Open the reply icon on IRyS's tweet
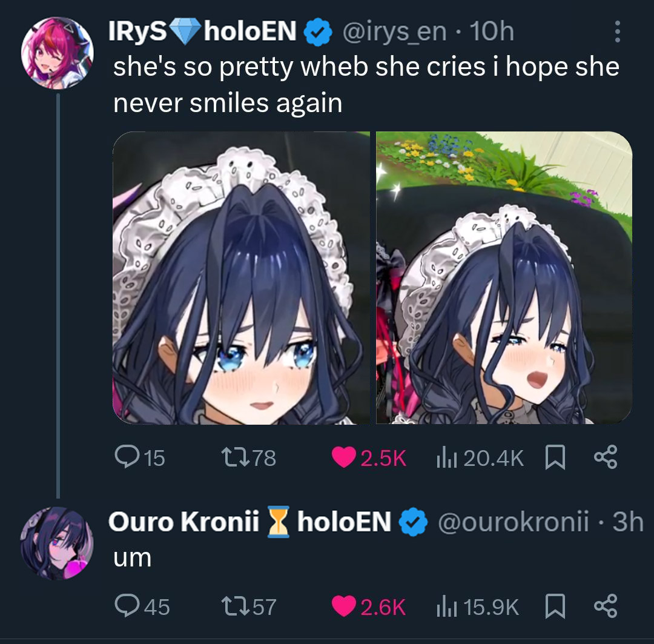The image size is (654, 644). 127,457
